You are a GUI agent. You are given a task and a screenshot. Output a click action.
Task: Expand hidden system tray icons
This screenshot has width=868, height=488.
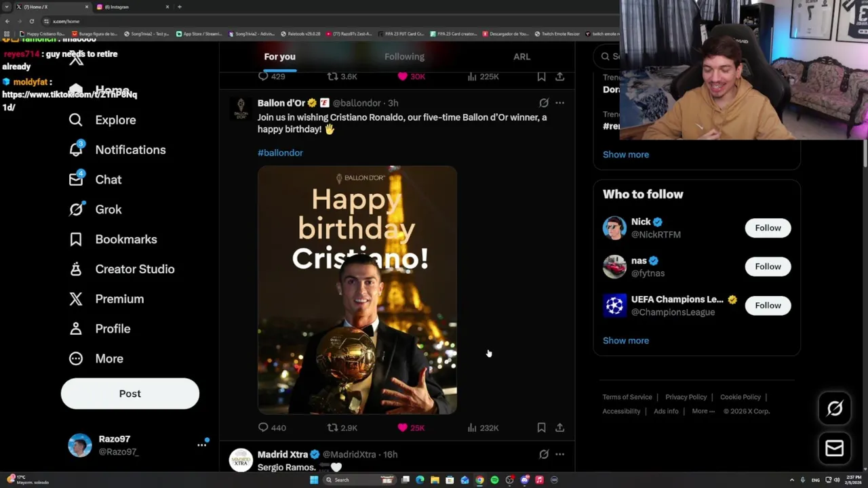tap(791, 480)
